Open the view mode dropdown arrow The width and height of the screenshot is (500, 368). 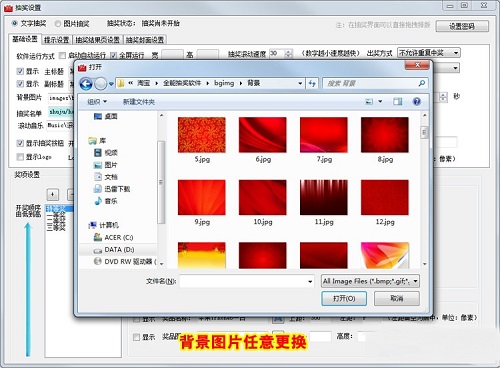coord(380,101)
